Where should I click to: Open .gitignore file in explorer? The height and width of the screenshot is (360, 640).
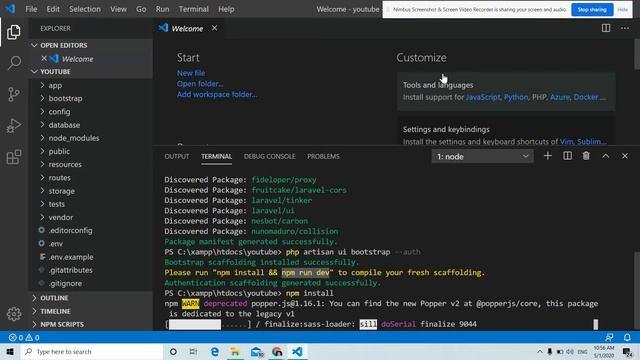point(90,283)
